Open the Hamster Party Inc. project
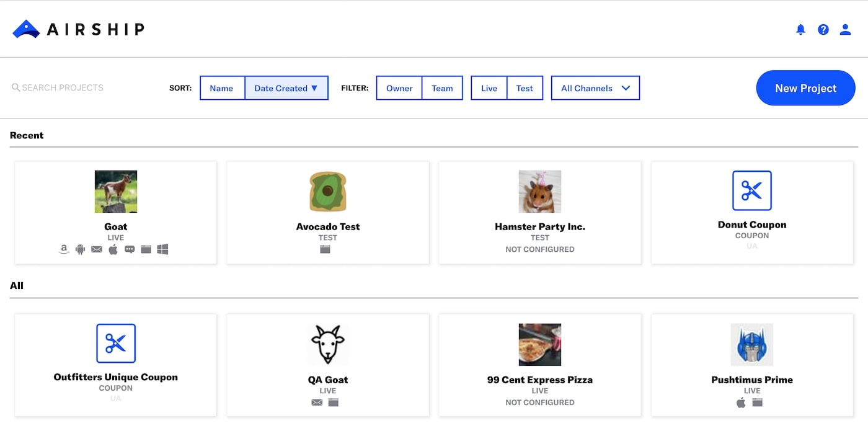Viewport: 868px width, 423px height. 539,212
